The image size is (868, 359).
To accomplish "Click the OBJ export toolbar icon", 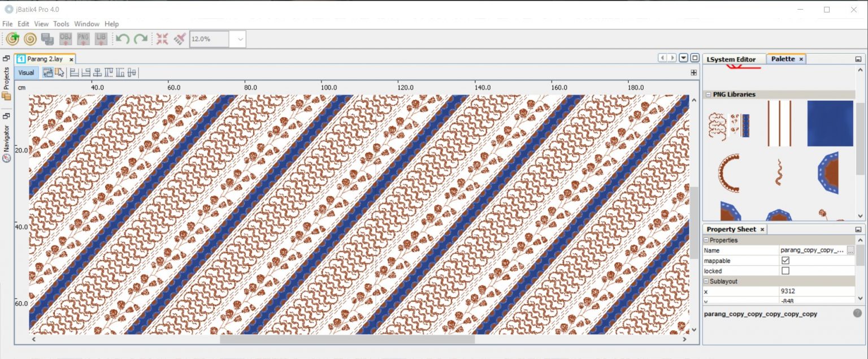I will (66, 39).
